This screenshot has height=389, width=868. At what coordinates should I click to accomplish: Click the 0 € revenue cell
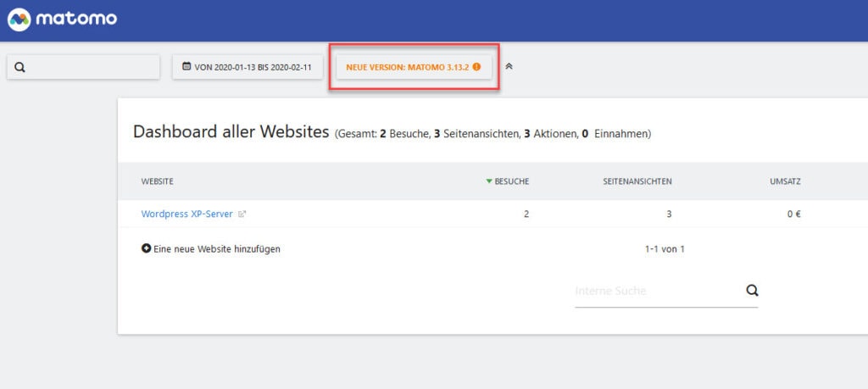(x=793, y=214)
